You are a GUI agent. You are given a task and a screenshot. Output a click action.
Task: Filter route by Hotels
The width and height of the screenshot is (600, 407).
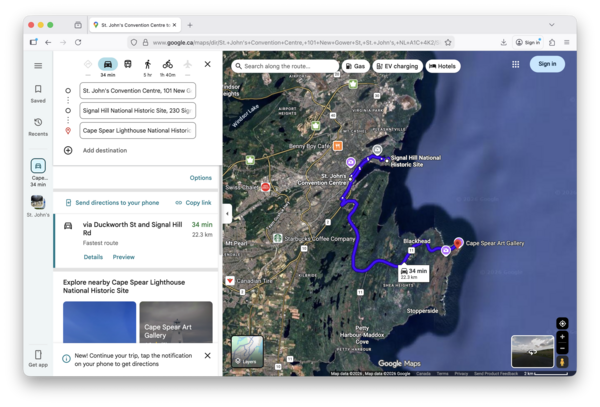(x=443, y=66)
